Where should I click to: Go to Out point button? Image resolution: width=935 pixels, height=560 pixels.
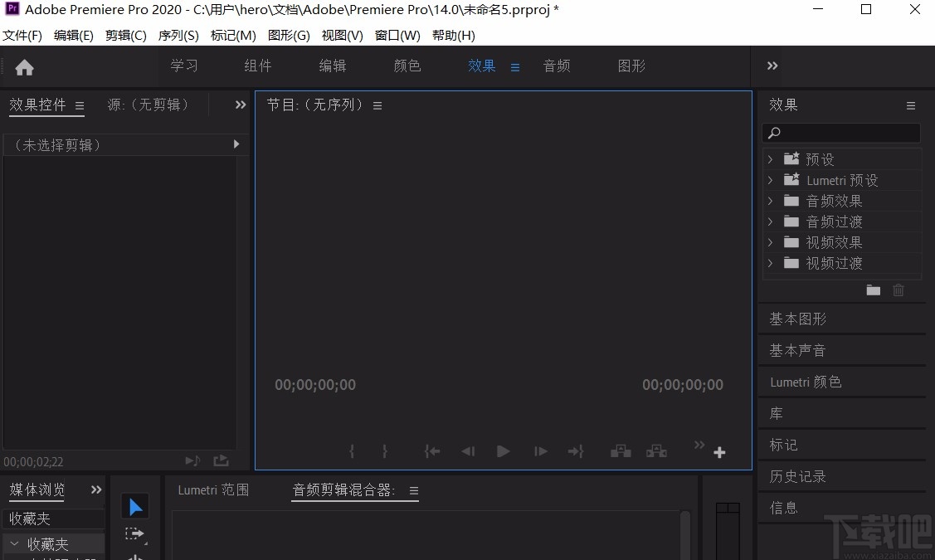[576, 451]
